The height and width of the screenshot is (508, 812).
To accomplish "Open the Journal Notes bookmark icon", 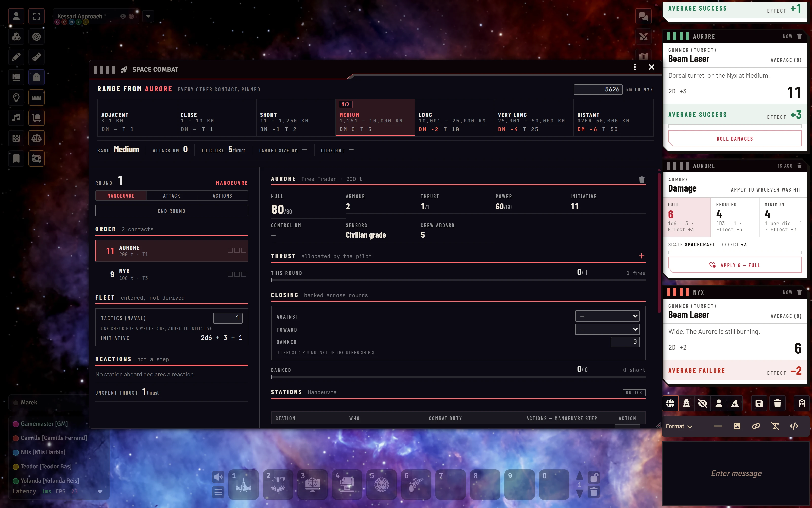I will coord(16,158).
